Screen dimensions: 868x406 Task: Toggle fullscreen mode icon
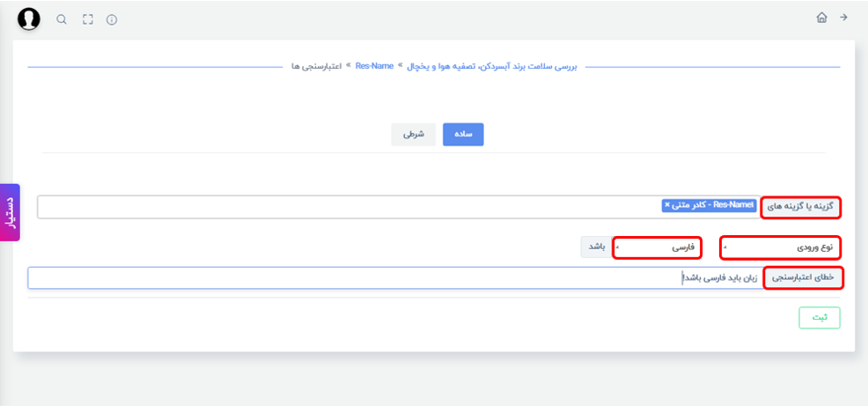point(87,19)
